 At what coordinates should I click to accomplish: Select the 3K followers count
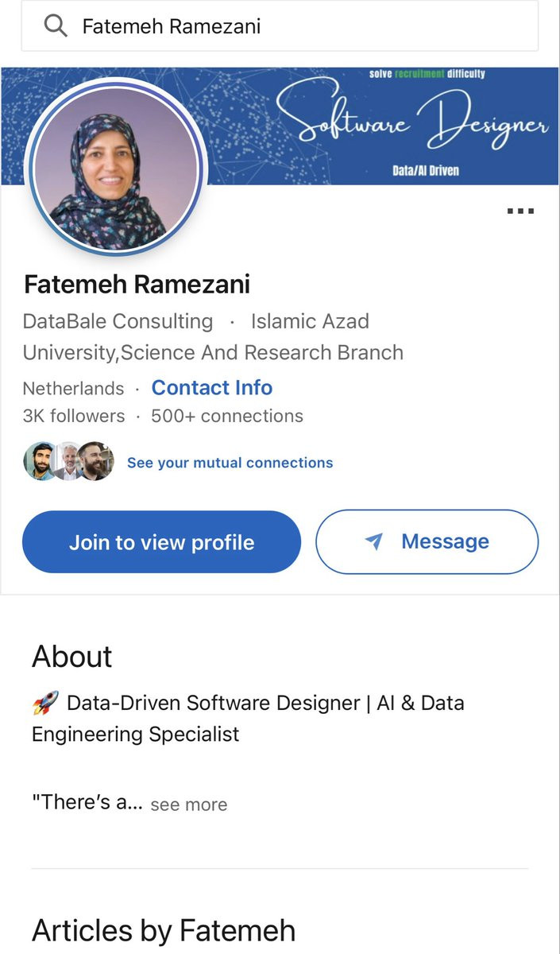(74, 416)
